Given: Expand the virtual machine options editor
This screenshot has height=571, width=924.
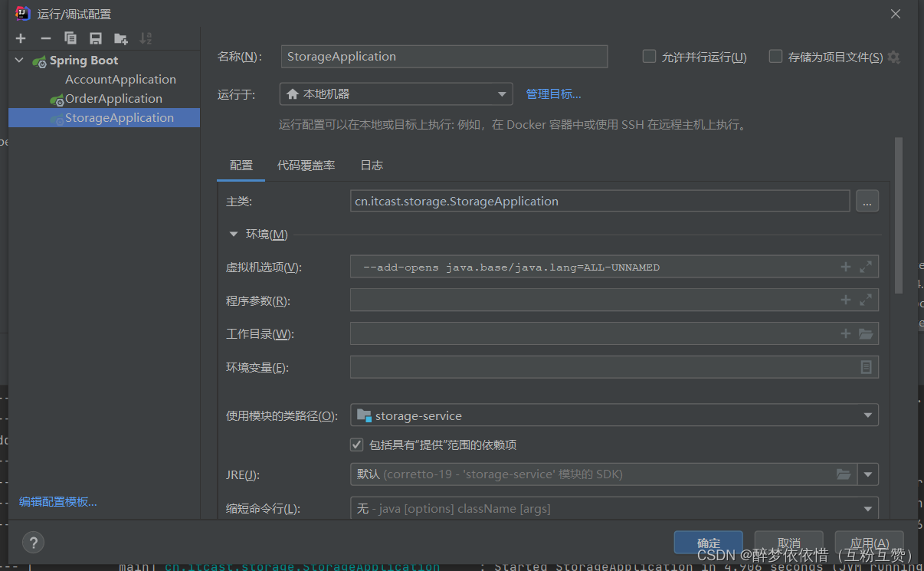Looking at the screenshot, I should click(x=867, y=266).
